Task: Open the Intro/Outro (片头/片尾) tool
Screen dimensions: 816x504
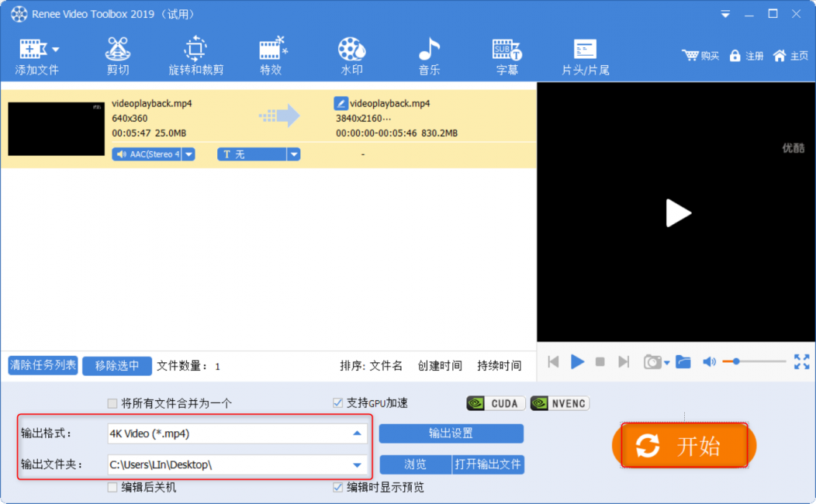Action: [x=586, y=56]
